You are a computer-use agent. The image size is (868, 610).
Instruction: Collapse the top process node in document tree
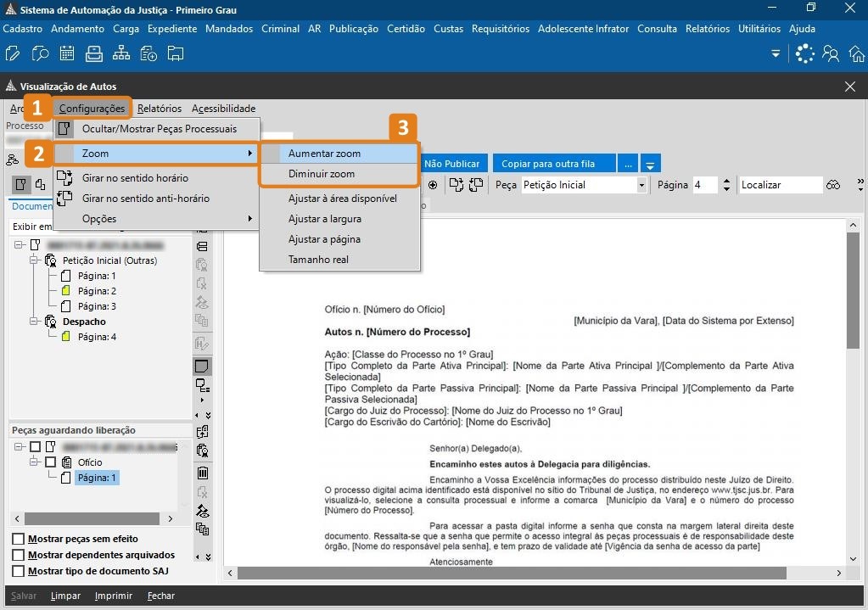pos(20,244)
